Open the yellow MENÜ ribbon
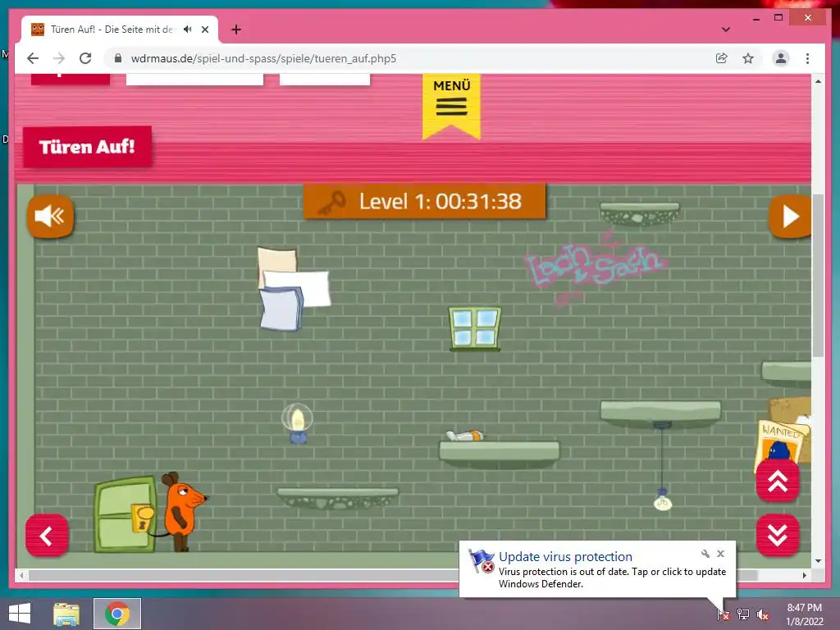This screenshot has width=840, height=630. pyautogui.click(x=452, y=106)
